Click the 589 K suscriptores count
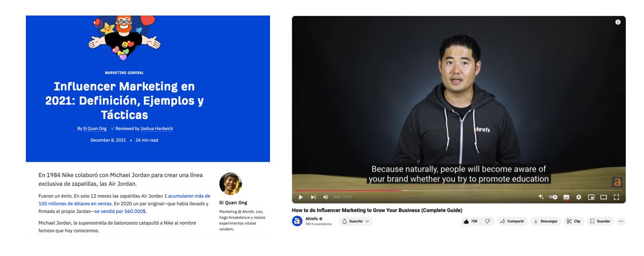 [x=318, y=224]
